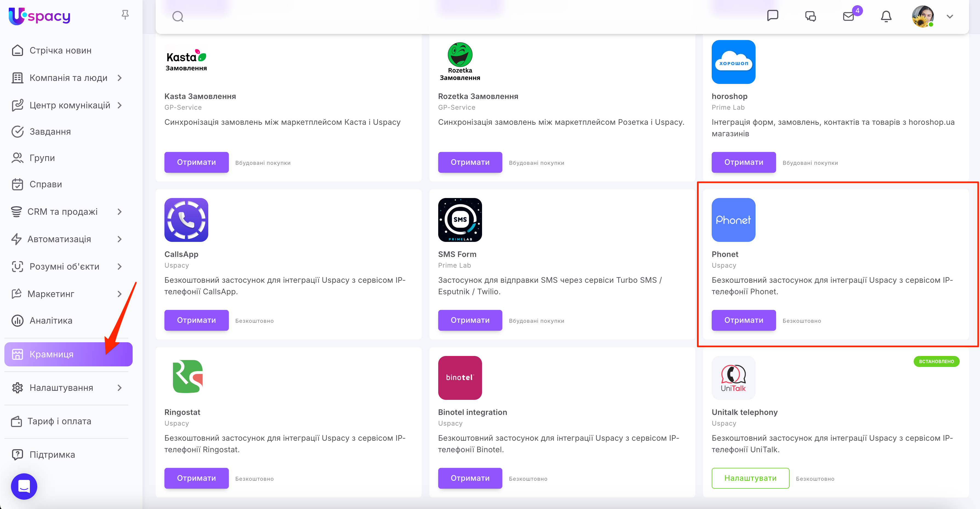Click the Phonet app icon
This screenshot has width=980, height=509.
click(x=733, y=220)
